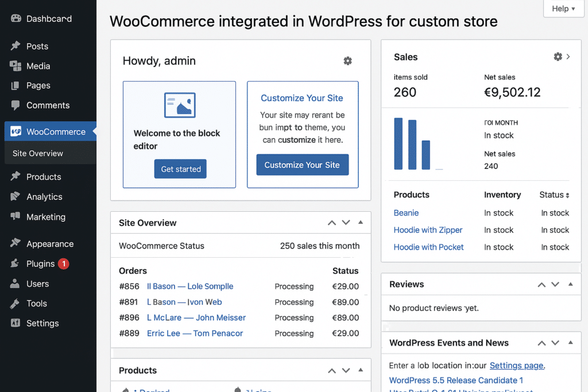Collapse the Reviews panel triangle toggle
588x392 pixels.
pos(570,284)
